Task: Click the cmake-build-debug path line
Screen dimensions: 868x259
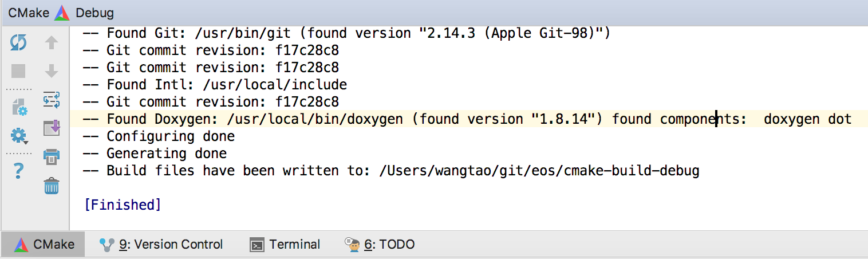Action: tap(391, 171)
